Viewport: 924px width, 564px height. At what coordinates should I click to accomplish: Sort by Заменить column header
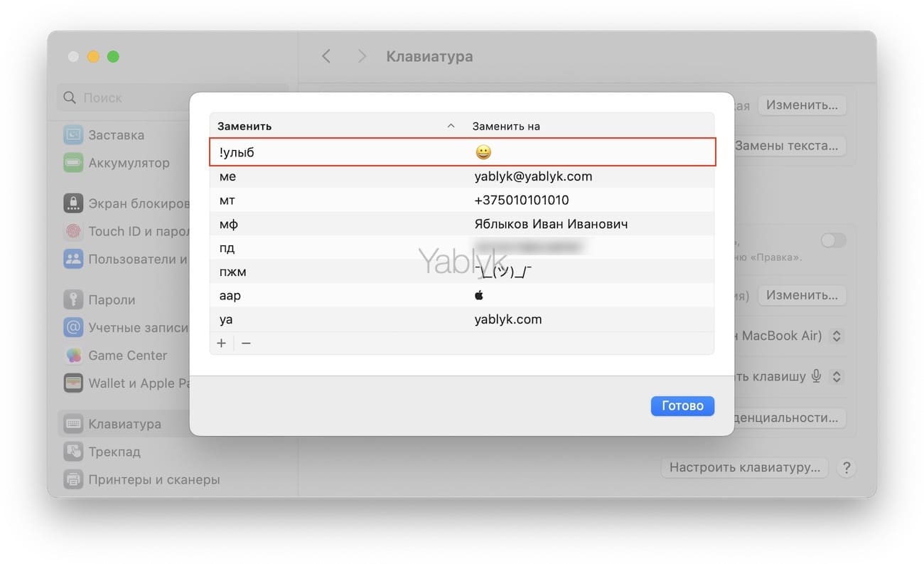[245, 126]
